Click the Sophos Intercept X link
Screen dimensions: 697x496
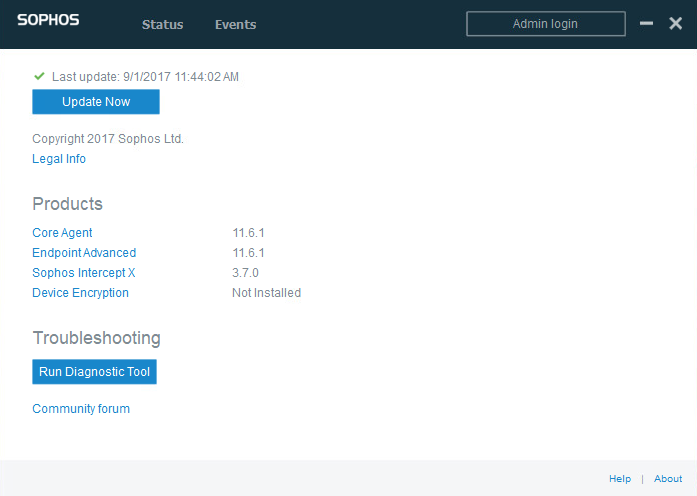point(83,273)
